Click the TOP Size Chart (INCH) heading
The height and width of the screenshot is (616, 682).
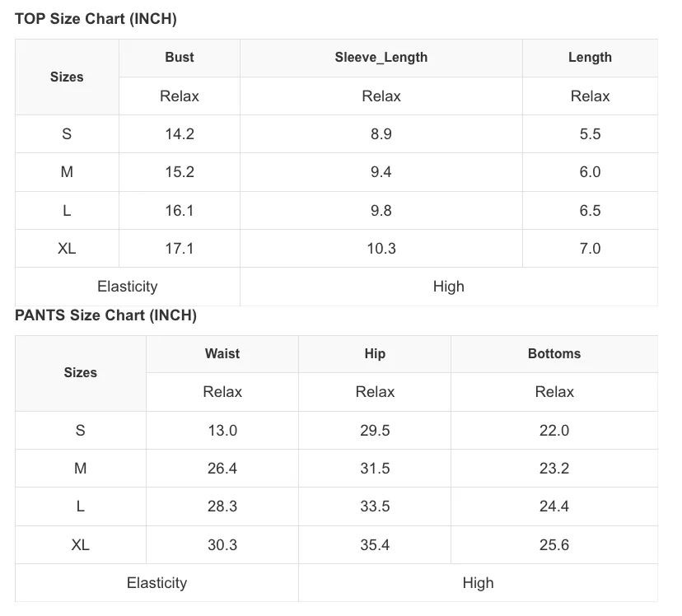(96, 19)
